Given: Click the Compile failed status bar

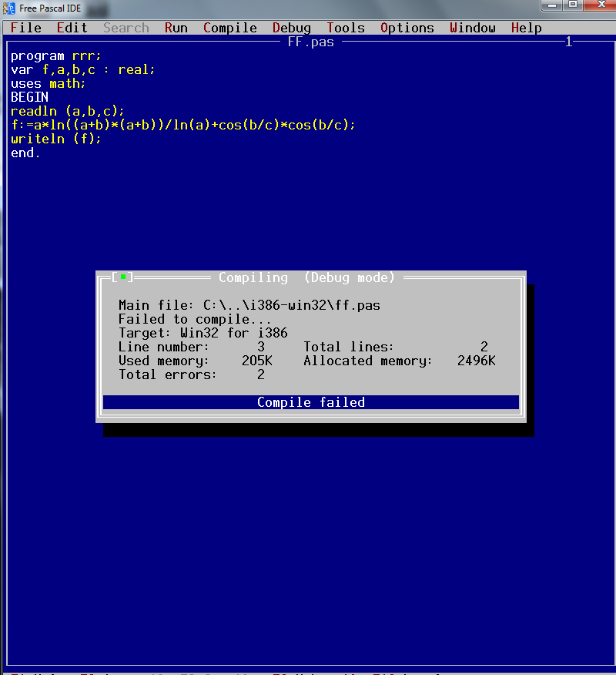Looking at the screenshot, I should click(x=311, y=402).
